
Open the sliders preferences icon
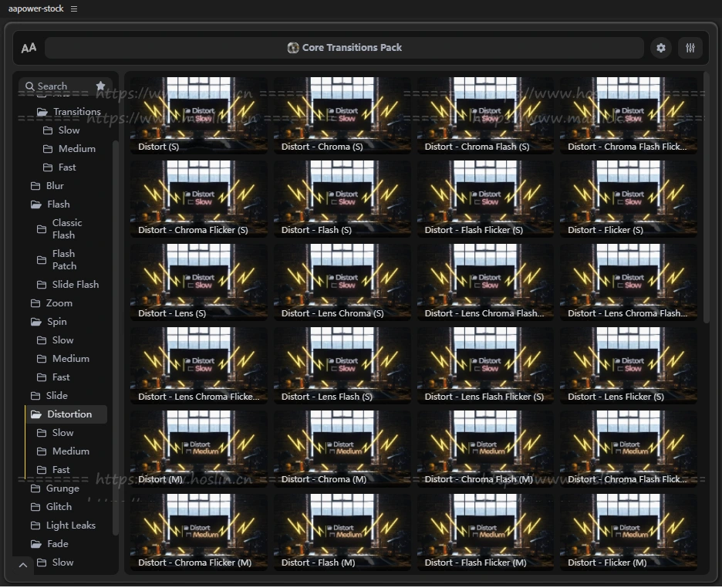[690, 48]
